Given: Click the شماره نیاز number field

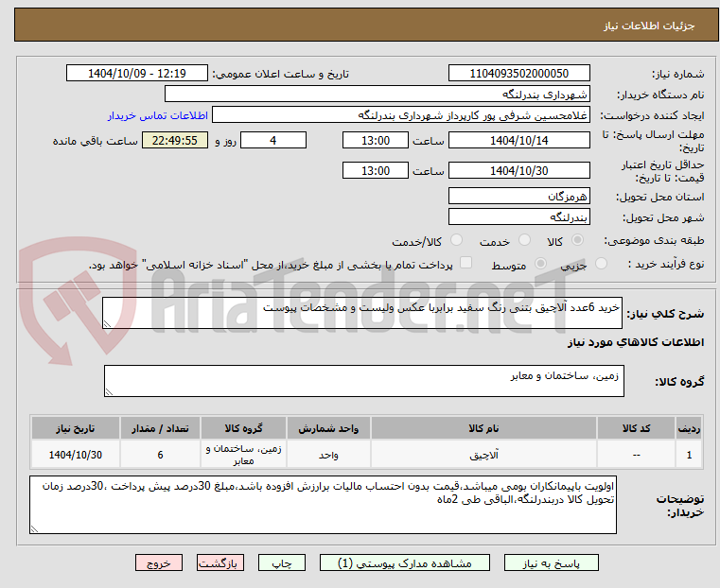Looking at the screenshot, I should pos(518,73).
